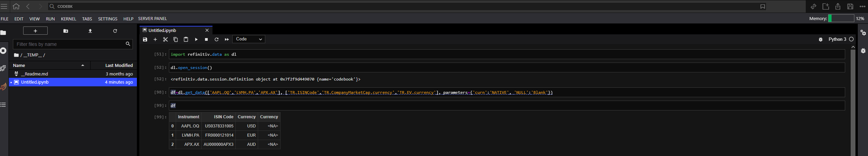Screen dimensions: 868x156
Task: Click the upload files icon
Action: coord(90,31)
